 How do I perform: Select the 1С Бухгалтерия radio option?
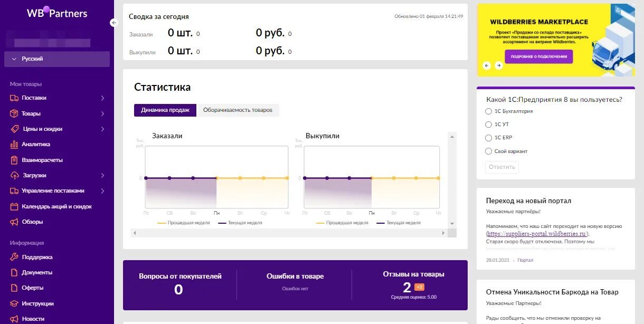point(488,111)
